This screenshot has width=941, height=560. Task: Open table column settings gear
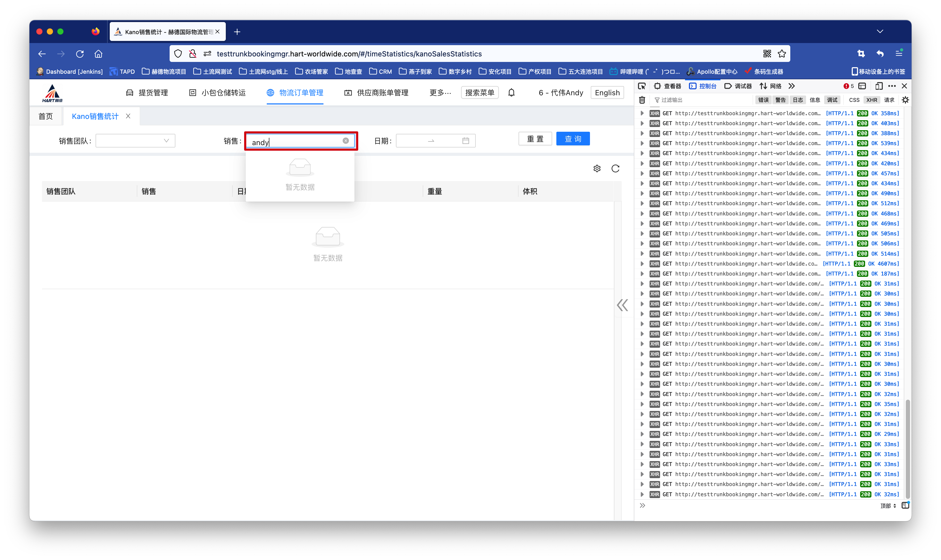(597, 168)
